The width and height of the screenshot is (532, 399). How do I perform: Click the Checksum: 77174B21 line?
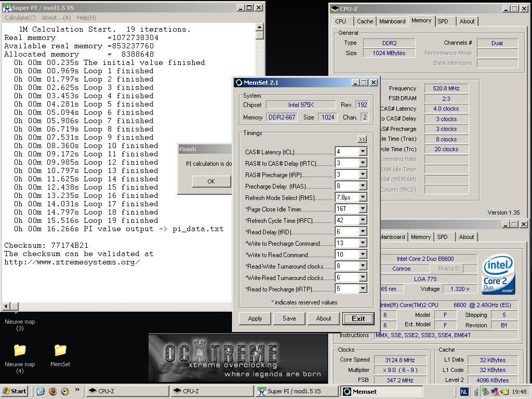pos(46,245)
